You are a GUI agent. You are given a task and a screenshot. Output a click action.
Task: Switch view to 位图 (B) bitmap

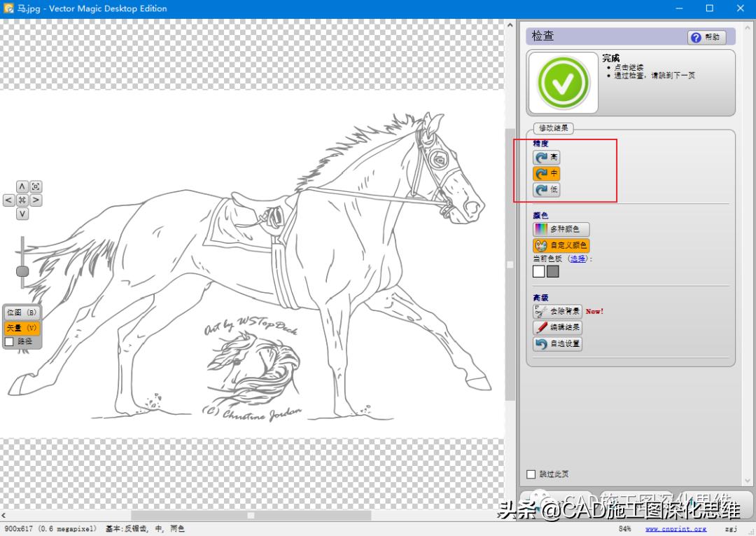tap(22, 312)
